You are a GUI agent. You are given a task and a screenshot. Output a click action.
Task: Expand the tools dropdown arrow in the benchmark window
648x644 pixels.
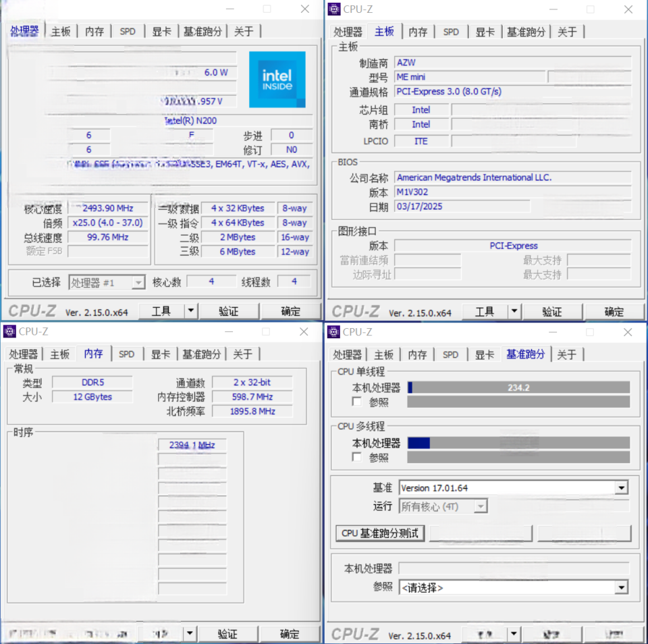pos(514,634)
